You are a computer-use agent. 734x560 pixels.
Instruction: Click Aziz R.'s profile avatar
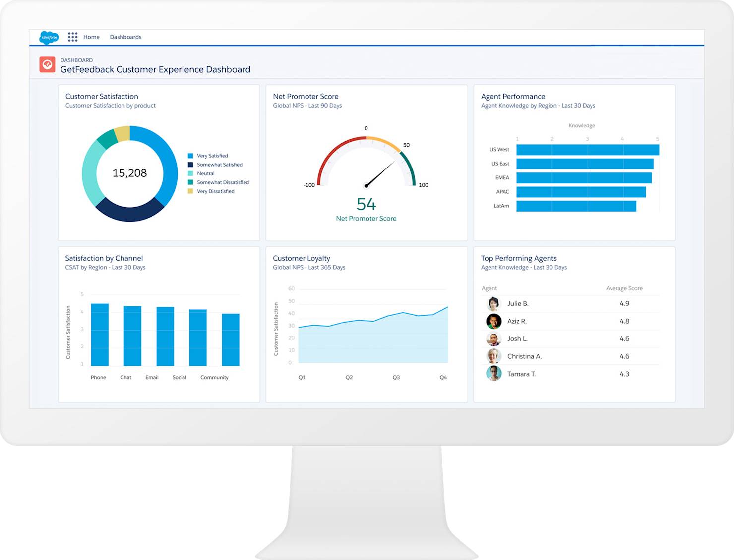coord(493,321)
